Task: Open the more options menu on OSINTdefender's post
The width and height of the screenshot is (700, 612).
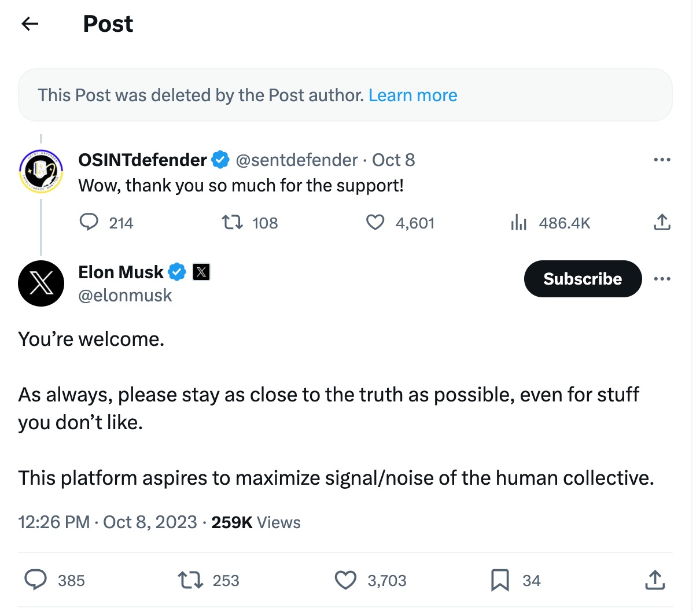Action: (x=662, y=159)
